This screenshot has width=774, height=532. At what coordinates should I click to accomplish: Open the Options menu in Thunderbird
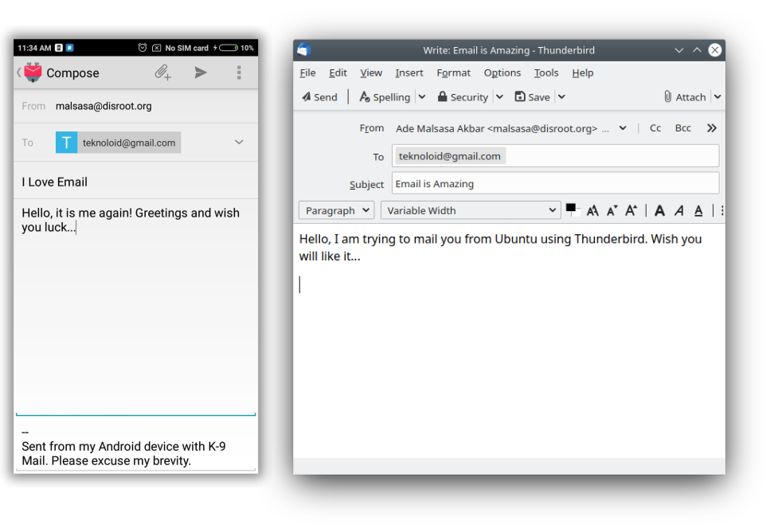pyautogui.click(x=502, y=73)
